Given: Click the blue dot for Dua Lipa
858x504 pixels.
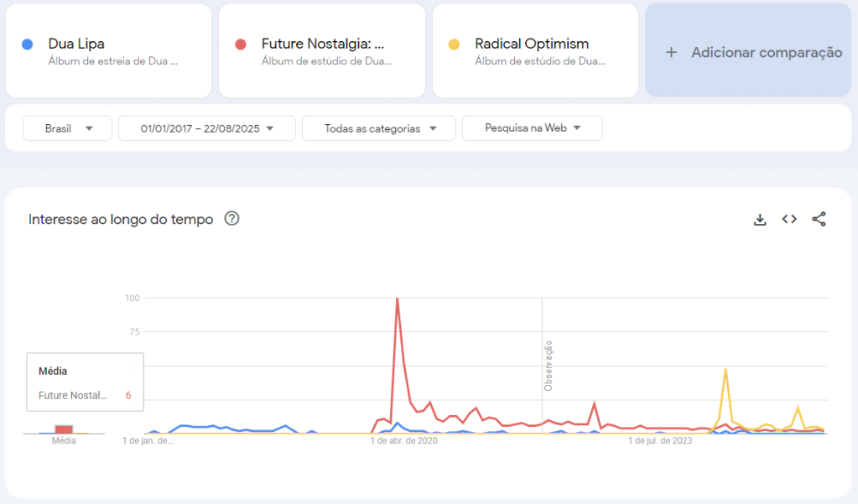Looking at the screenshot, I should point(28,44).
